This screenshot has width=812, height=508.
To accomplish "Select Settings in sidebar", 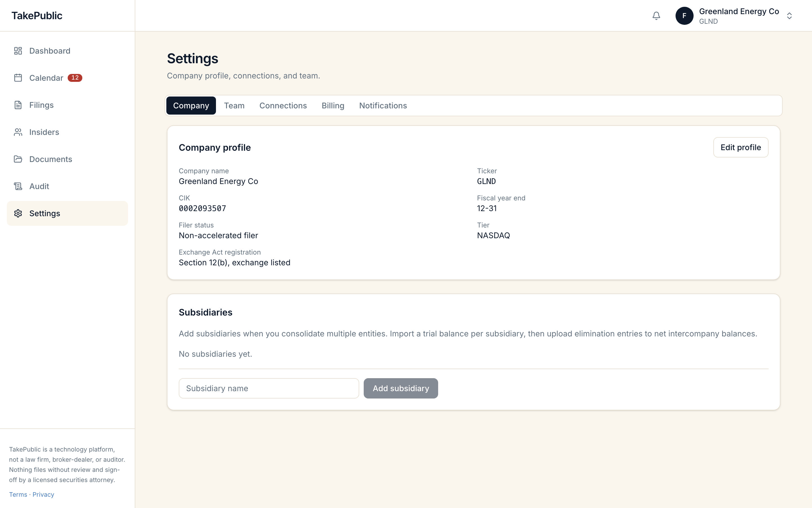I will click(x=67, y=213).
